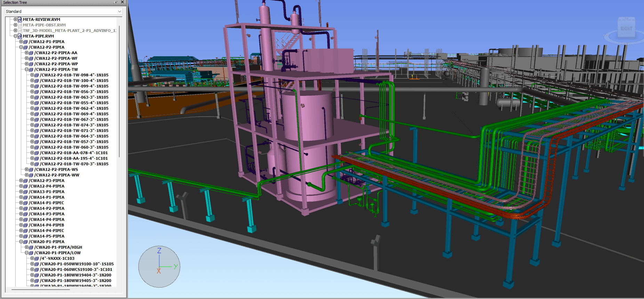Select /CWA14-P2-PIPEA tree item
Image resolution: width=644 pixels, height=299 pixels.
pos(47,208)
